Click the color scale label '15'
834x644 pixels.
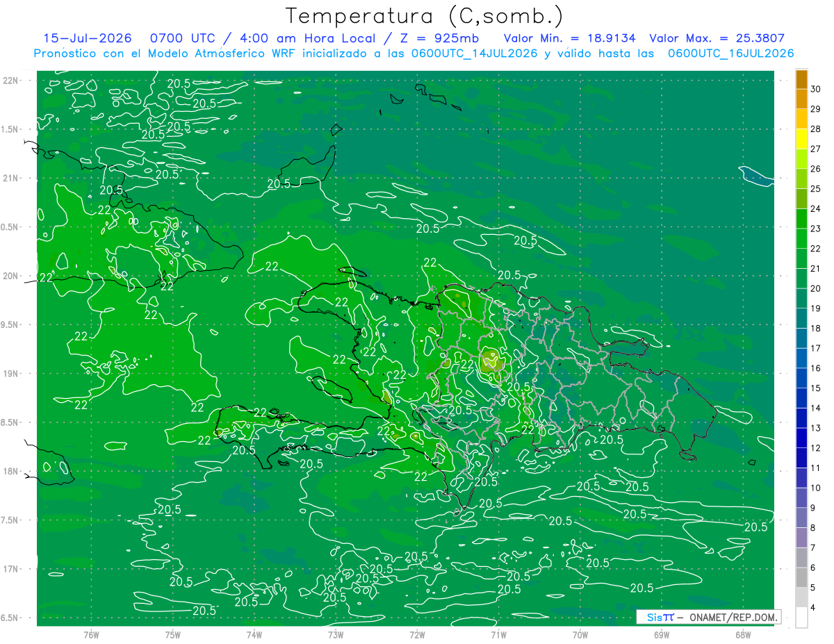[x=816, y=388]
